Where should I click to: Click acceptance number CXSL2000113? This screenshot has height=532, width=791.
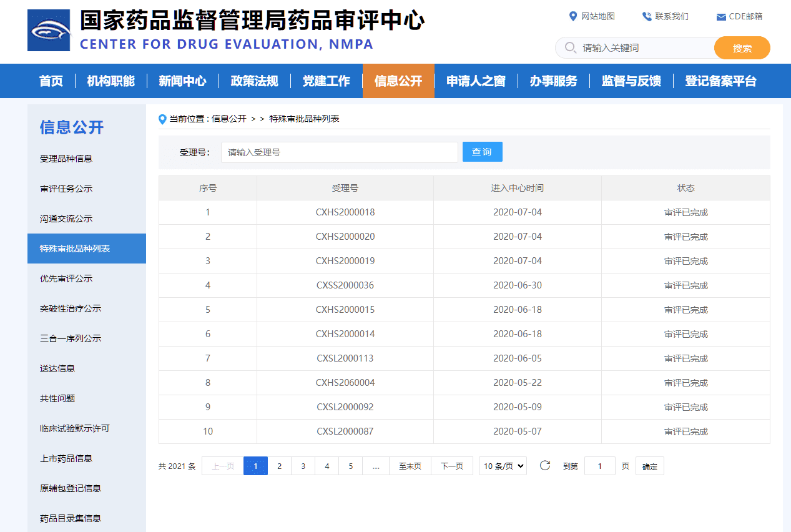[345, 358]
